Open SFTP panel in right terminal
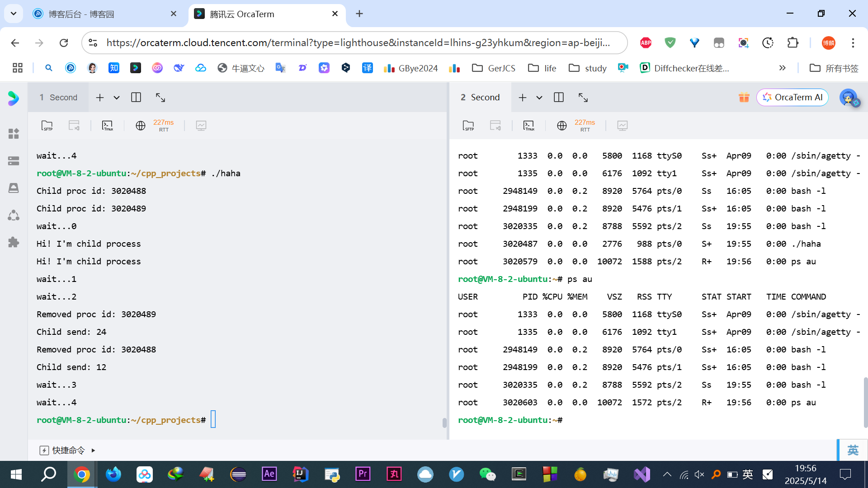Image resolution: width=868 pixels, height=488 pixels. pyautogui.click(x=468, y=126)
